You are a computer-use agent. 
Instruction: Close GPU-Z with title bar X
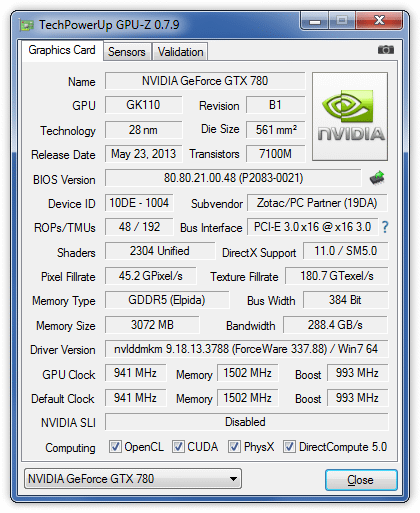pyautogui.click(x=379, y=21)
